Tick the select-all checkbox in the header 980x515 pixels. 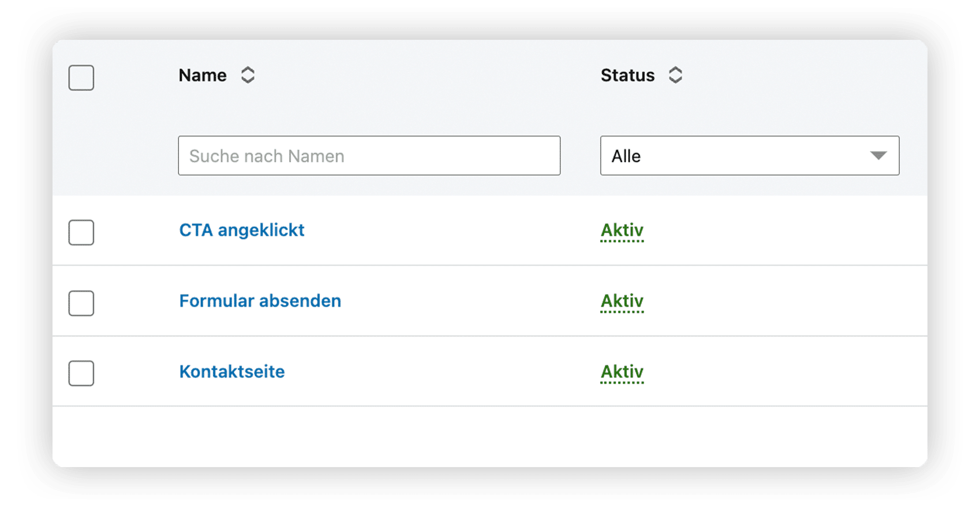click(x=81, y=77)
